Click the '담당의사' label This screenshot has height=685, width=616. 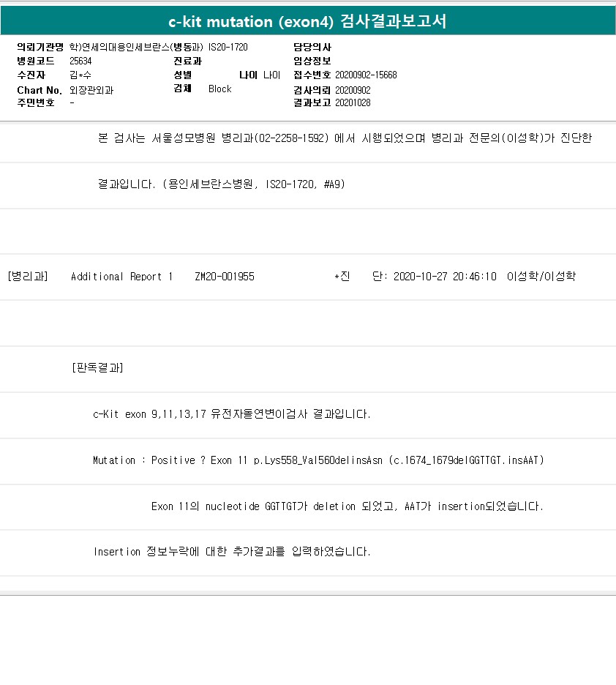coord(312,47)
